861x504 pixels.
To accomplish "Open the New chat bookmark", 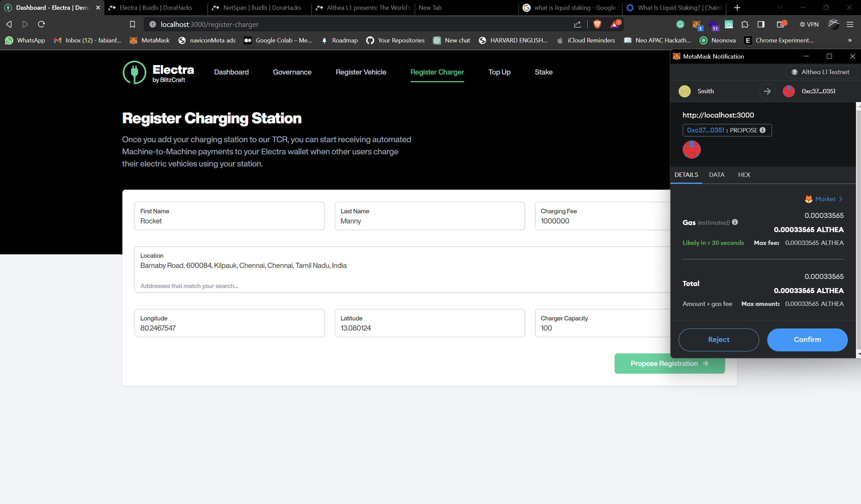I will (x=452, y=40).
